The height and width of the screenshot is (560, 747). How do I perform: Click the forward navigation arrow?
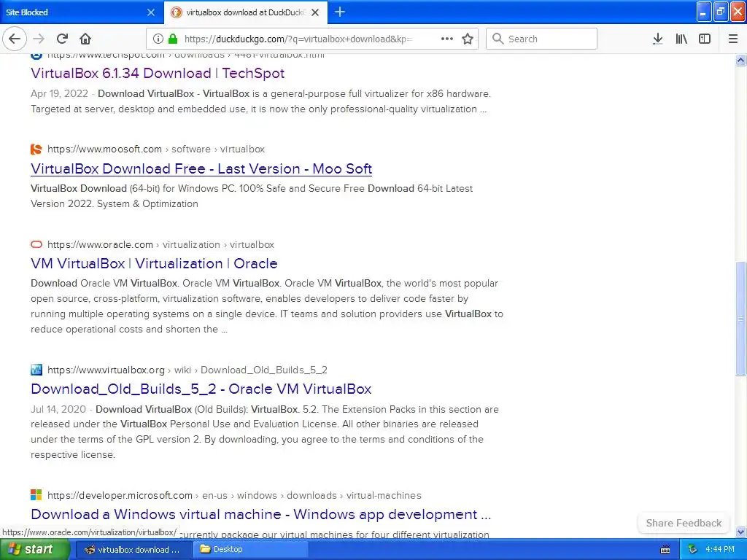(39, 39)
